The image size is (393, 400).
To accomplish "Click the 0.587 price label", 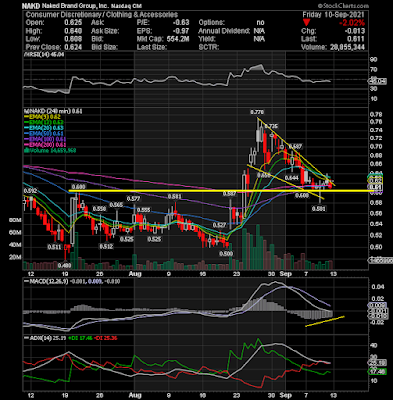I will pyautogui.click(x=229, y=193).
